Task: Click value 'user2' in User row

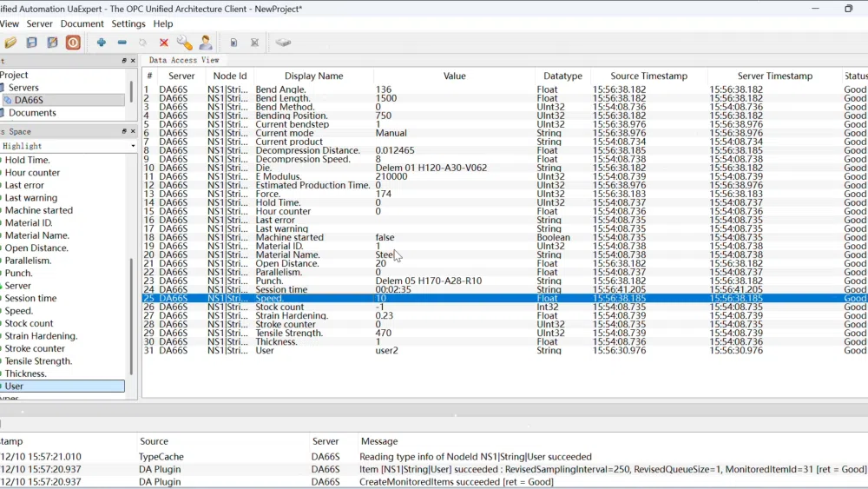Action: 386,351
